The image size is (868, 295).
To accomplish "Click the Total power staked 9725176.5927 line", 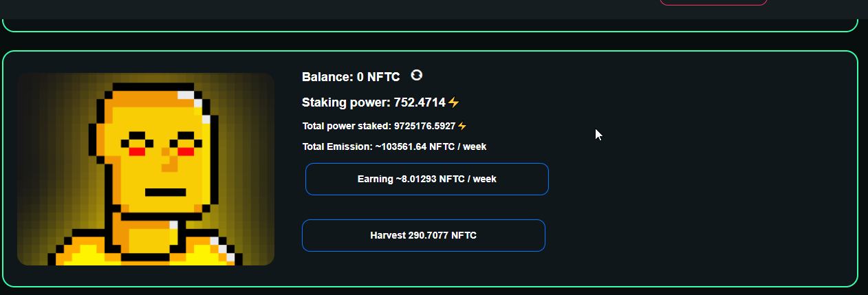I will [379, 126].
